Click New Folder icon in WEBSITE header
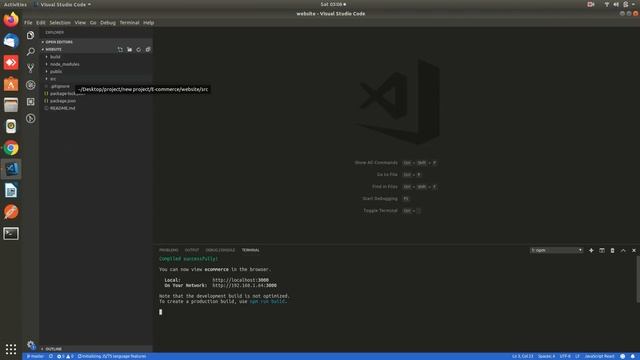Image resolution: width=640 pixels, height=360 pixels. (x=129, y=49)
